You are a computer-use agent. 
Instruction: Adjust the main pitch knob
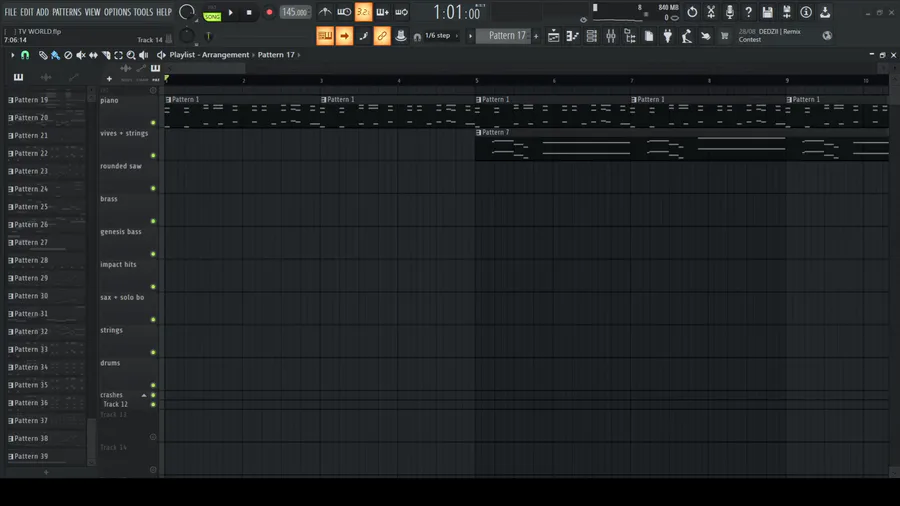coord(187,36)
